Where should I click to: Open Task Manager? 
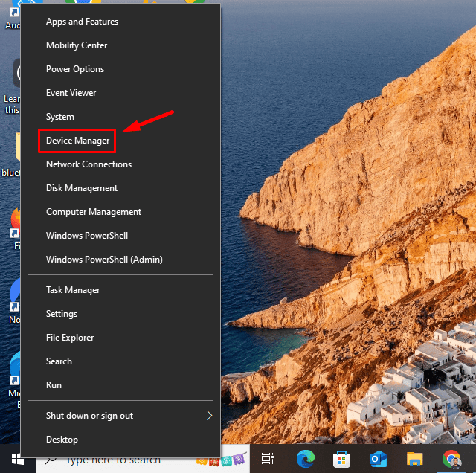[120, 290]
